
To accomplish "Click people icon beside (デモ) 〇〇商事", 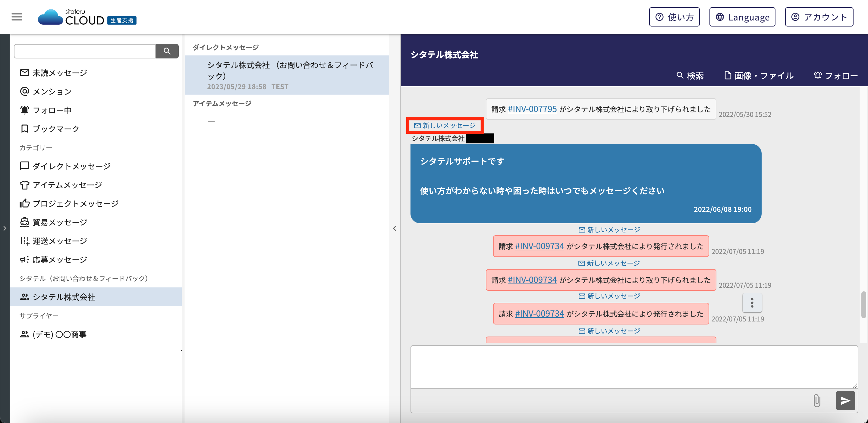I will 25,334.
